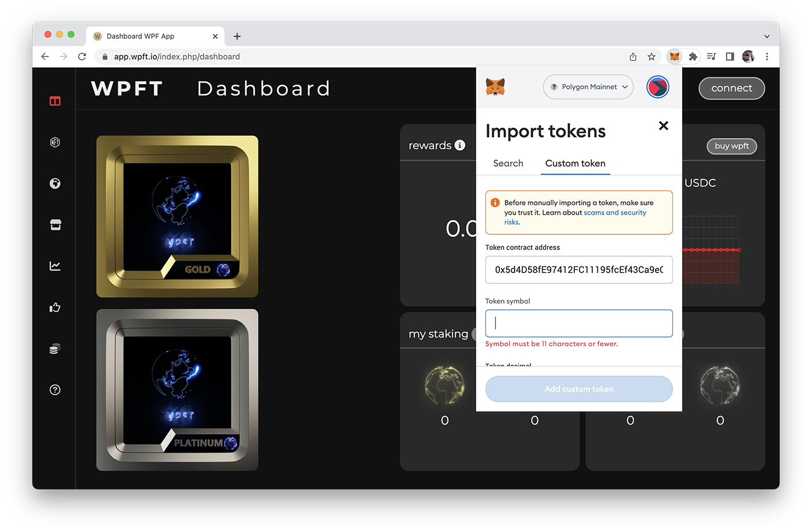This screenshot has width=812, height=532.
Task: Click the thumbs-up icon in the sidebar
Action: pyautogui.click(x=55, y=307)
